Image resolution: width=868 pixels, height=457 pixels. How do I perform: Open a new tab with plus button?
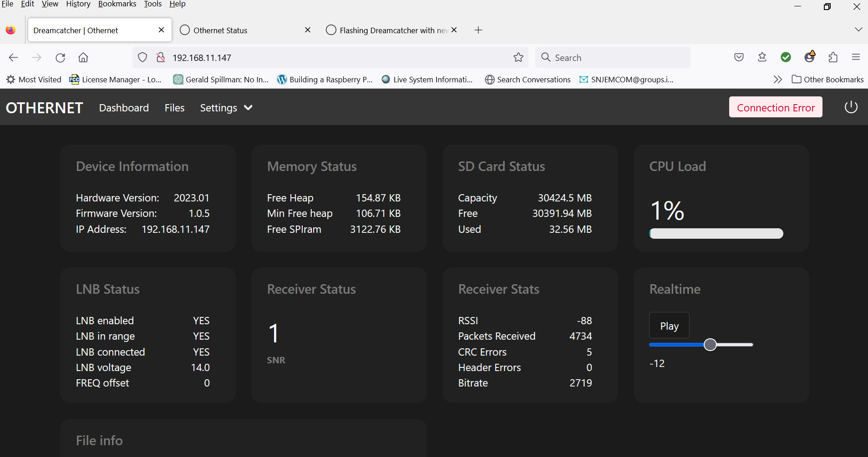[x=478, y=30]
